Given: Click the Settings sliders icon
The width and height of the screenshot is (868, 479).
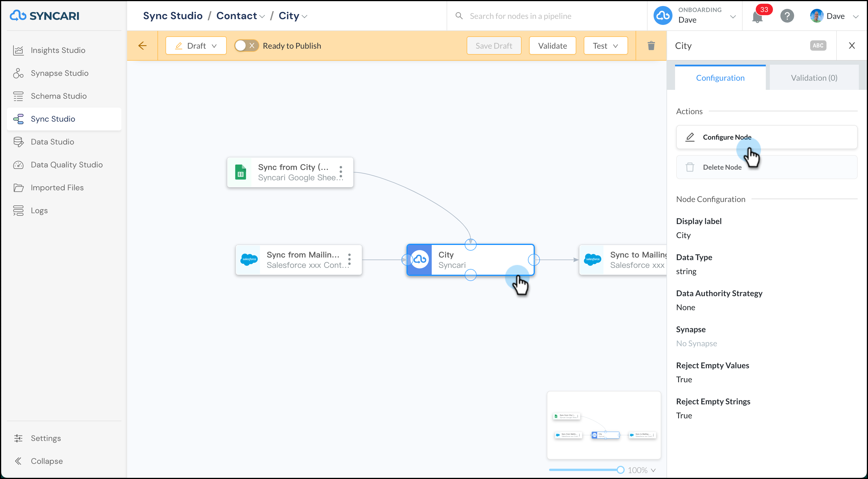Looking at the screenshot, I should point(18,438).
